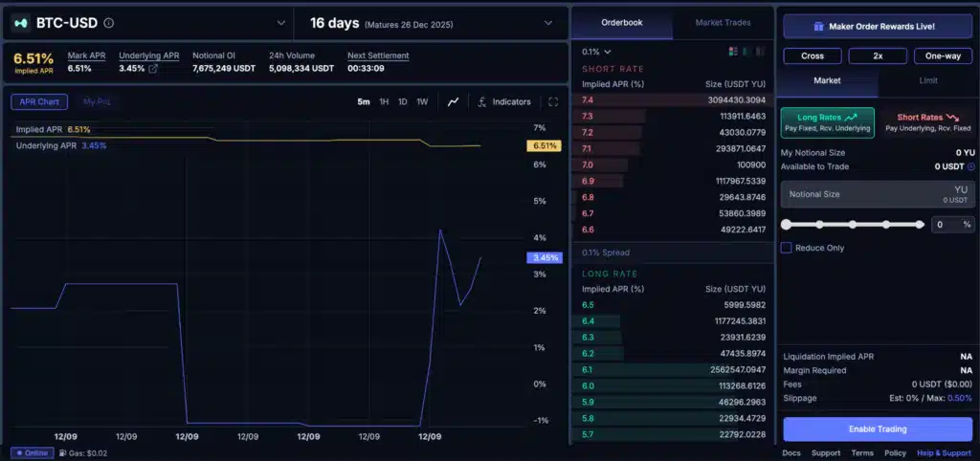The image size is (980, 461).
Task: Open the 0.1% orderbook grouping dropdown
Action: (596, 52)
